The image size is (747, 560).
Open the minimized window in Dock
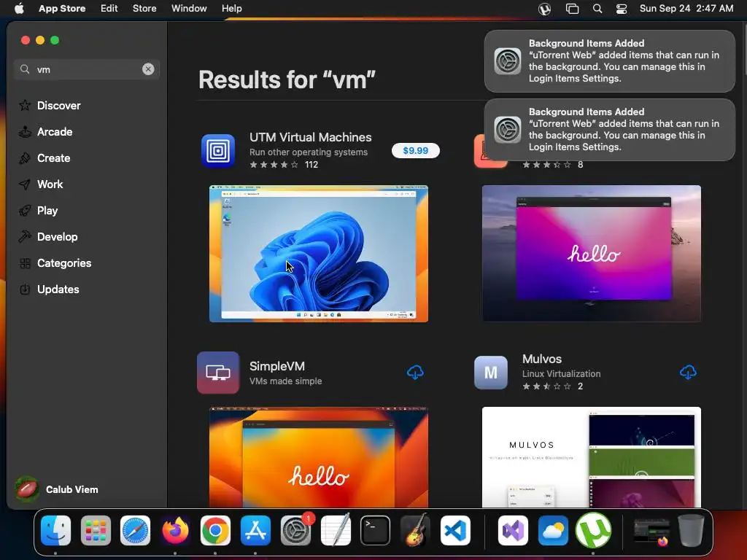pyautogui.click(x=651, y=532)
